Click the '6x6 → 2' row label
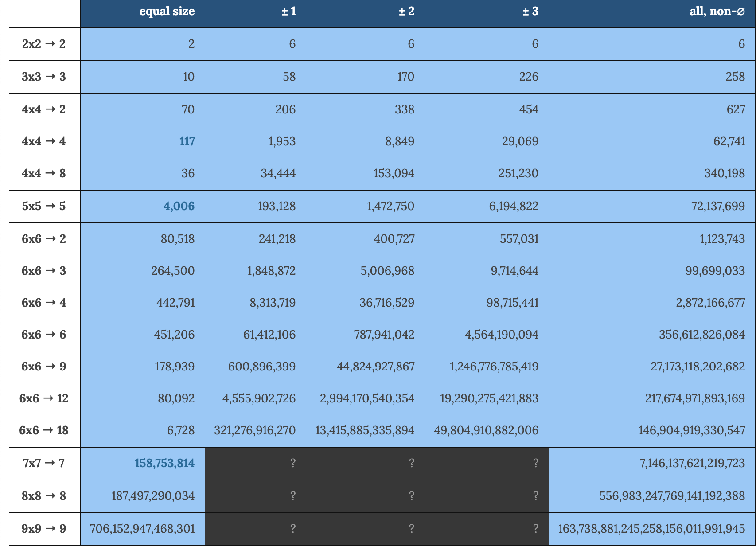Viewport: 756px width, 546px height. pyautogui.click(x=44, y=239)
